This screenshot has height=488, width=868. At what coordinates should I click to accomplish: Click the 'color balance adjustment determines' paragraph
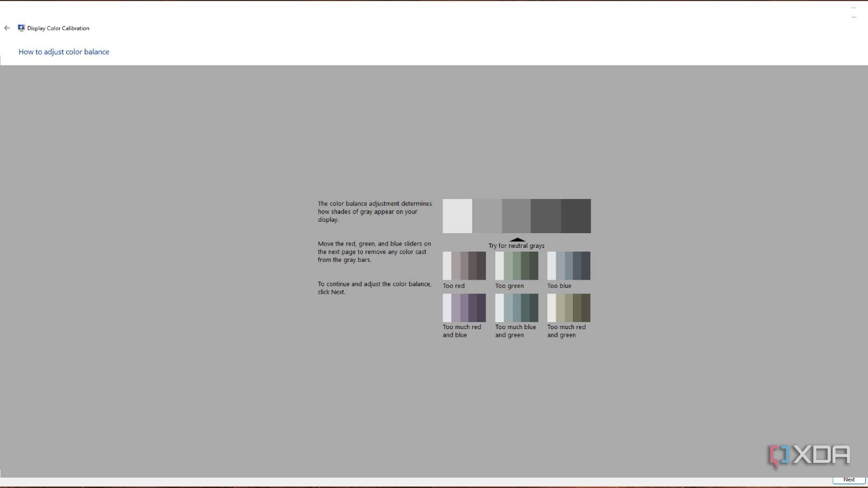375,211
